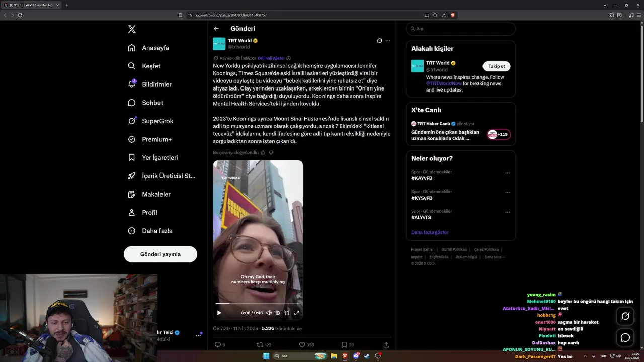Open Anasayfa home page

point(148,48)
